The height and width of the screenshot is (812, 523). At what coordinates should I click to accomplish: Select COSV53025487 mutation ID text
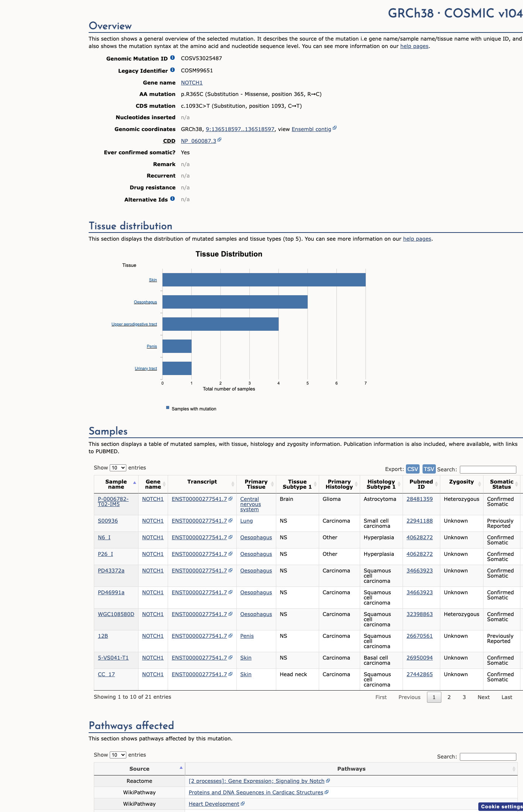click(x=201, y=58)
